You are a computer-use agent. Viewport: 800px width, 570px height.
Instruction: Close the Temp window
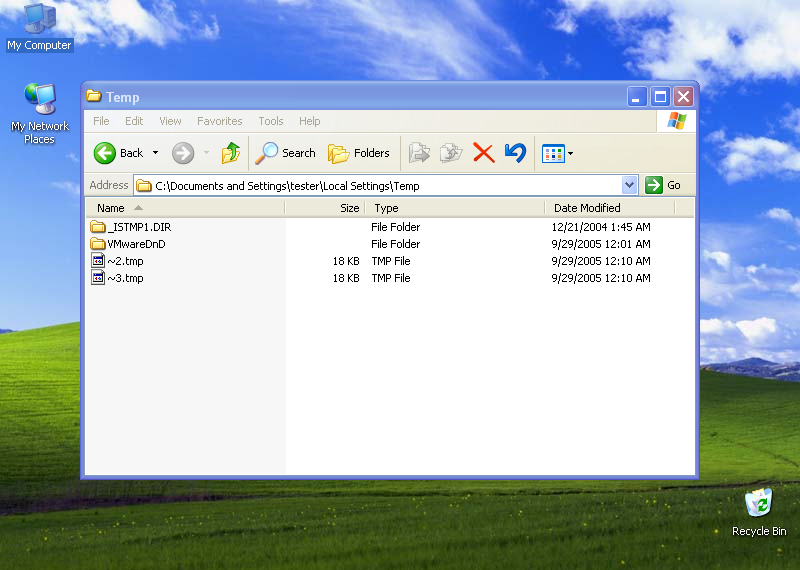point(684,96)
